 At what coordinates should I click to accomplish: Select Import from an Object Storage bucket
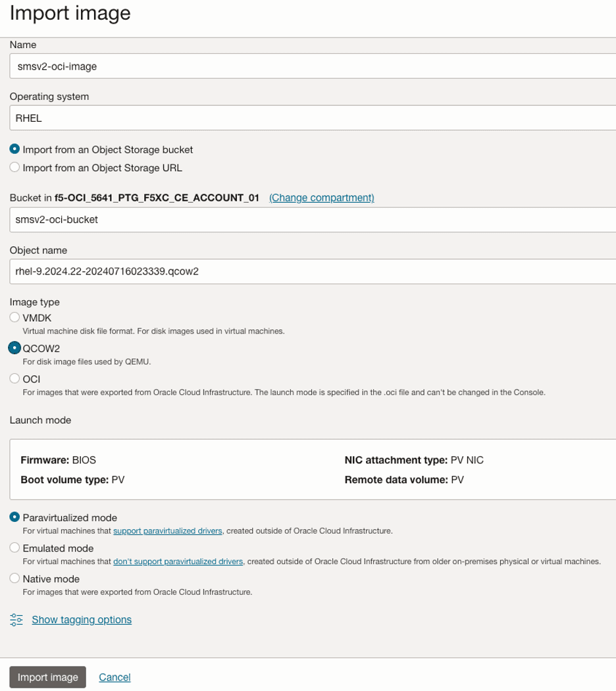point(15,149)
